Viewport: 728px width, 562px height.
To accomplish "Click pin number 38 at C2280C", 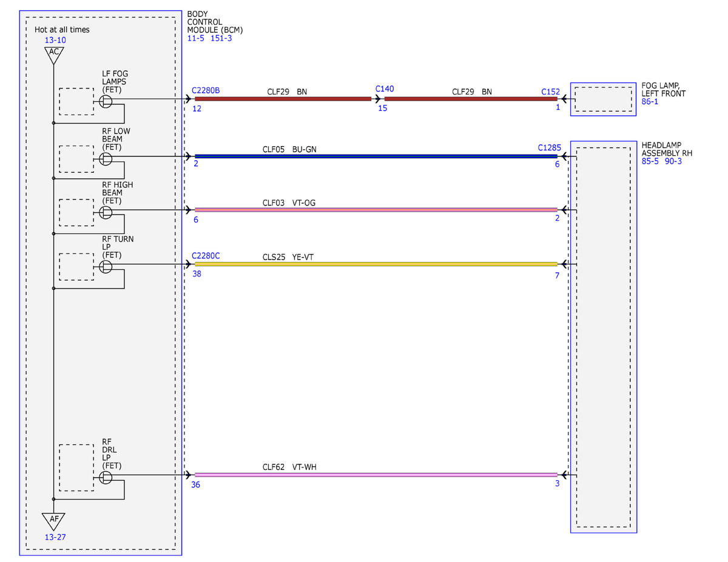I will (197, 274).
